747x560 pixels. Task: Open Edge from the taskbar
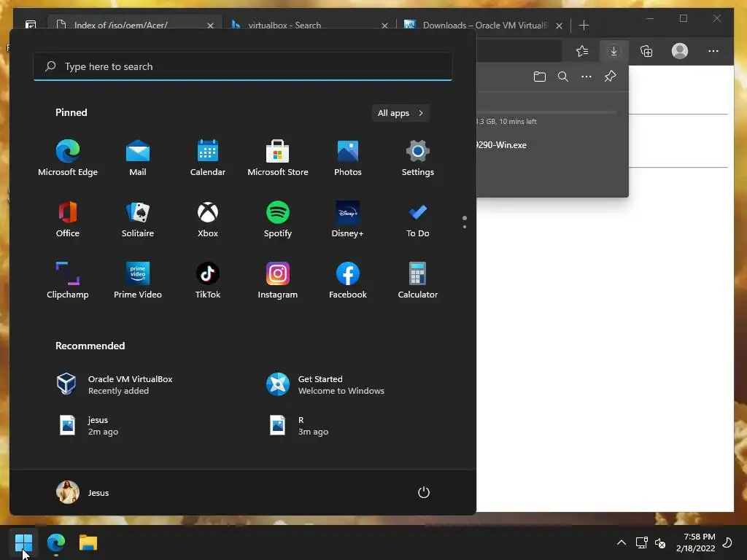click(55, 542)
